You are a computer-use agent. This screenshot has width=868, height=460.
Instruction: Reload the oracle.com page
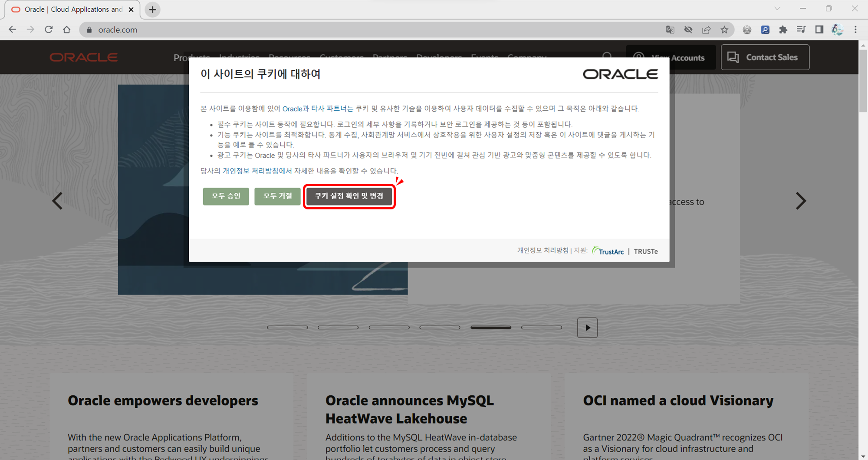(x=49, y=30)
